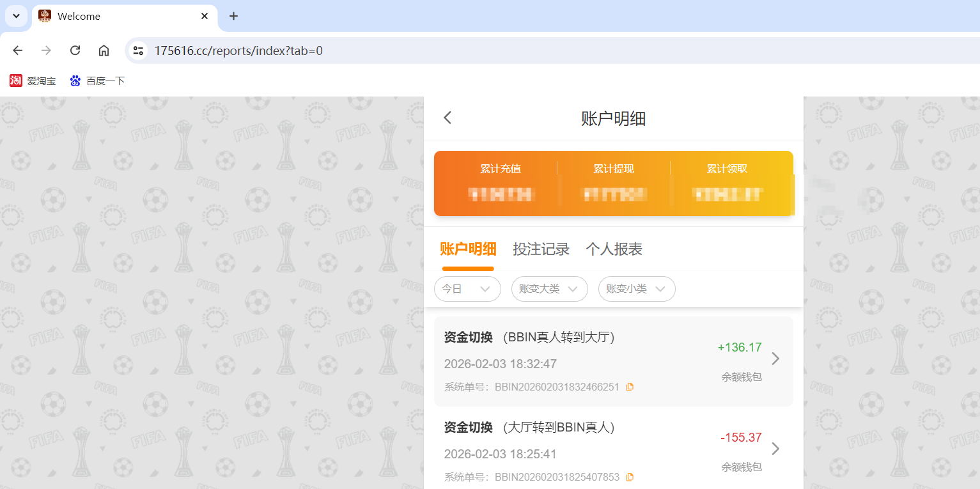Copy system order BBIN202602031825407853
Image resolution: width=980 pixels, height=489 pixels.
click(x=630, y=477)
